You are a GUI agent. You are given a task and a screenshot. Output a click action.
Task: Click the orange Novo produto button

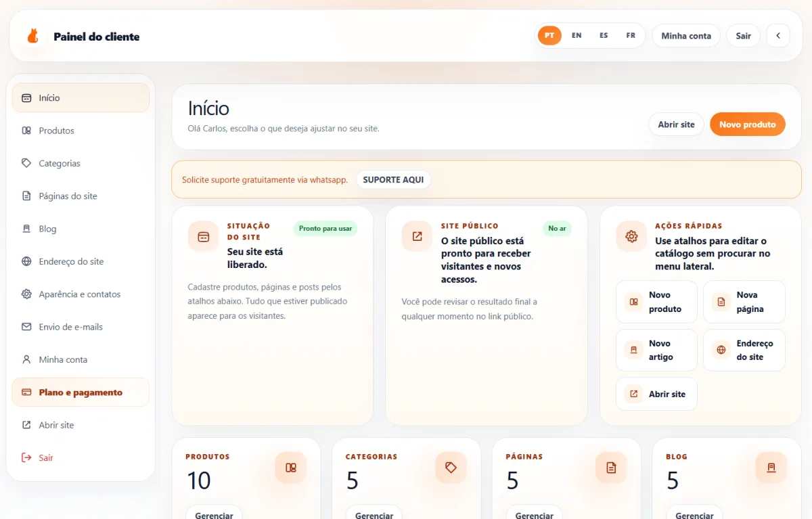tap(748, 125)
